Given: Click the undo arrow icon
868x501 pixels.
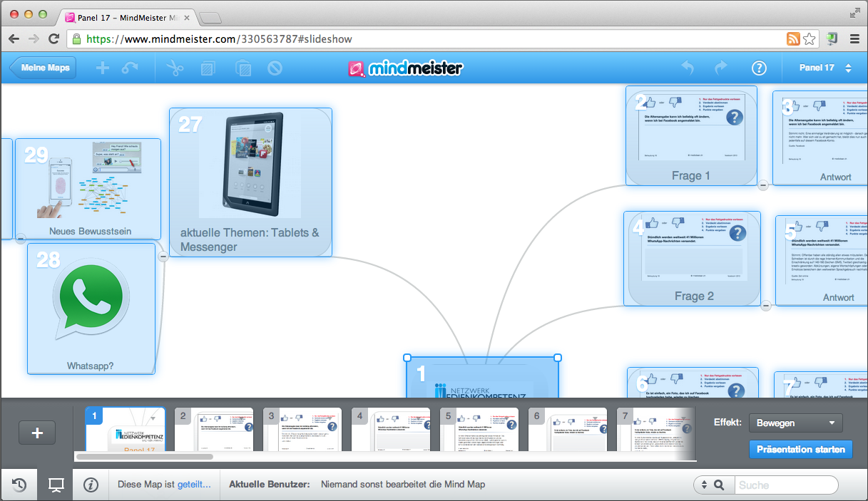Looking at the screenshot, I should pos(688,68).
